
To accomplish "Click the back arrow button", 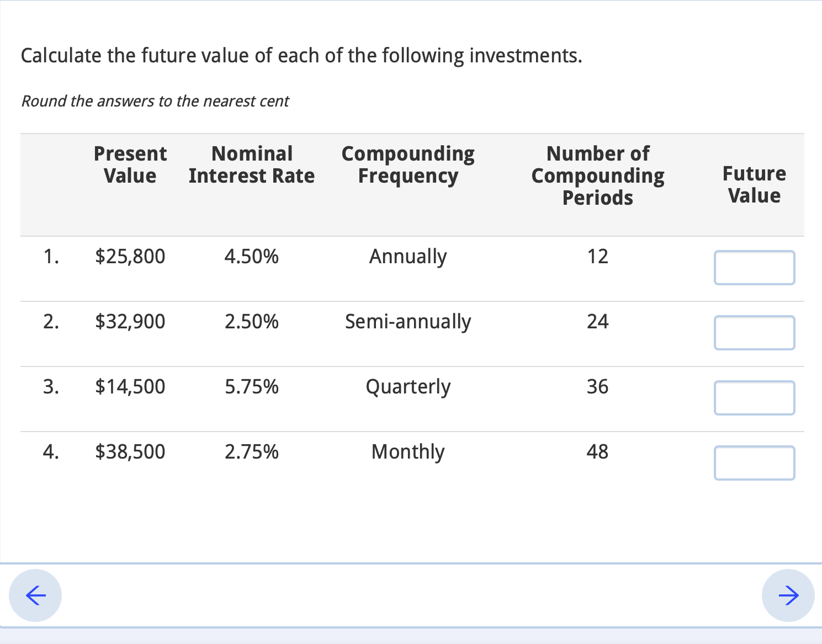I will click(35, 595).
